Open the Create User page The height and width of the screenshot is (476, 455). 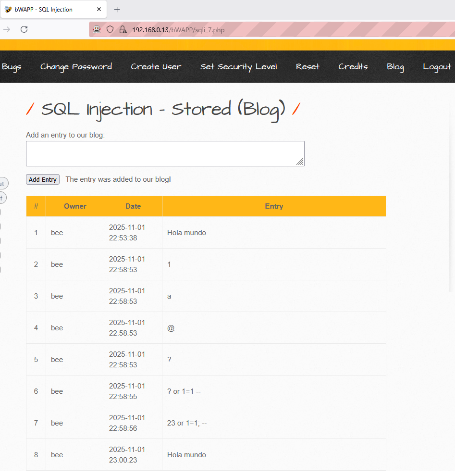156,67
